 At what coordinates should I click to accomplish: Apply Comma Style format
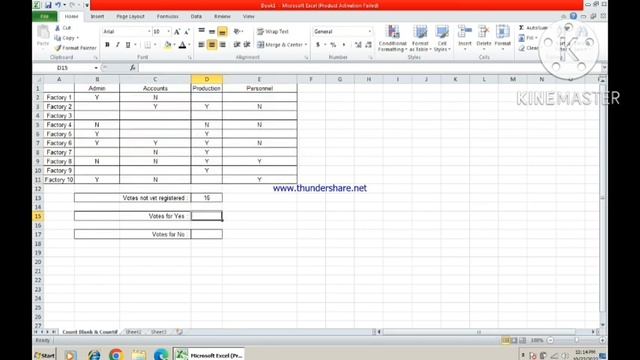point(344,44)
